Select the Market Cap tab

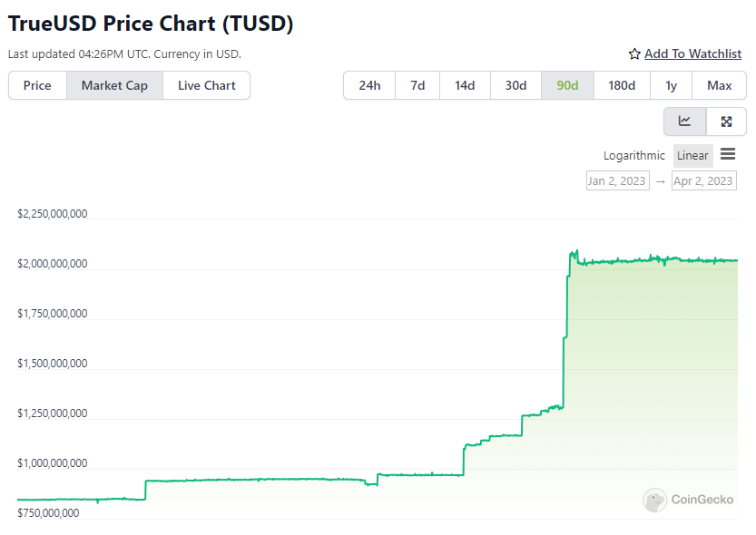point(114,86)
